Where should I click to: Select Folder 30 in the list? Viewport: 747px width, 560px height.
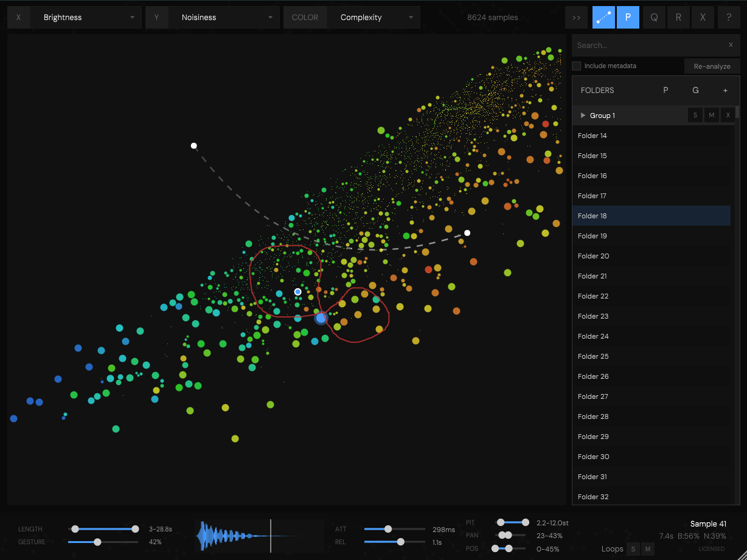[x=651, y=457]
